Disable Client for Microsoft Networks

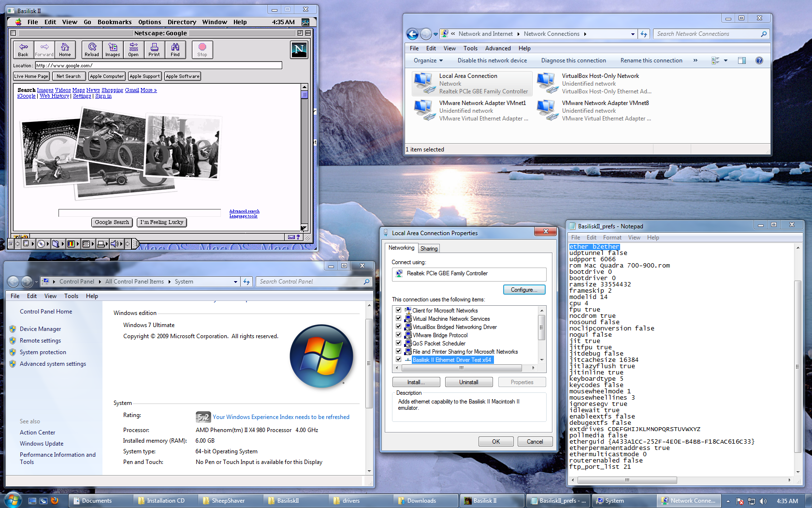(x=399, y=310)
